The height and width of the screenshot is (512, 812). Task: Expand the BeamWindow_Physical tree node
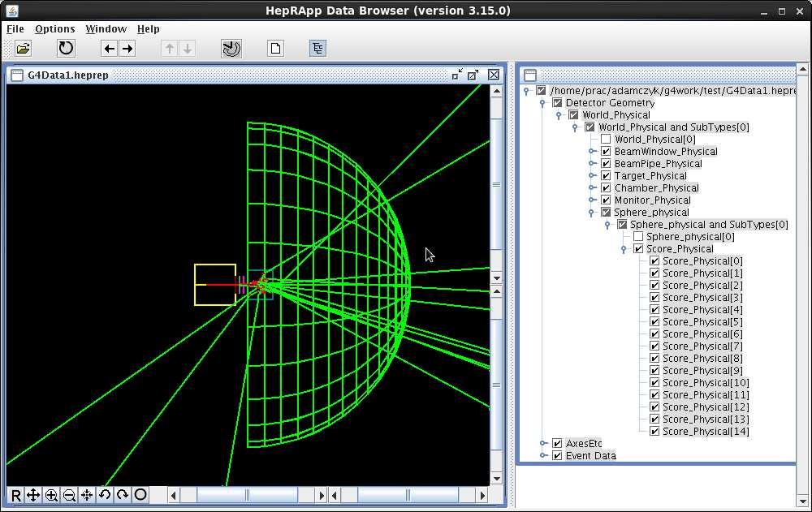coord(593,151)
